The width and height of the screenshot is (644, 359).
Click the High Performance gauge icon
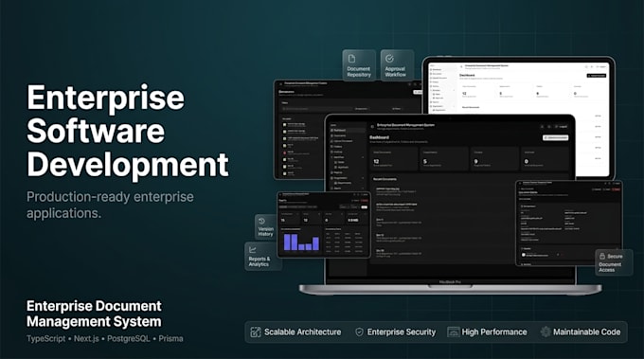click(x=454, y=332)
